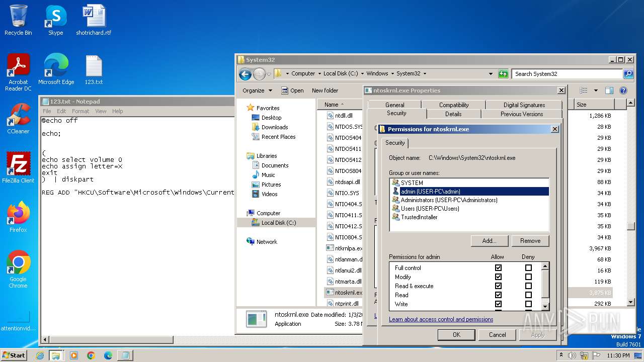Click the Notepad taskbar icon
This screenshot has width=644, height=362.
pyautogui.click(x=125, y=355)
